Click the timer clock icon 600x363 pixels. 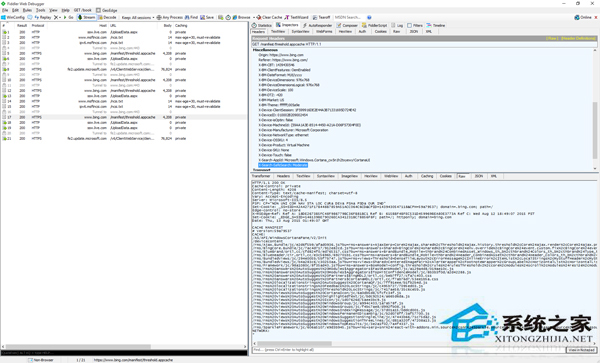(x=228, y=17)
